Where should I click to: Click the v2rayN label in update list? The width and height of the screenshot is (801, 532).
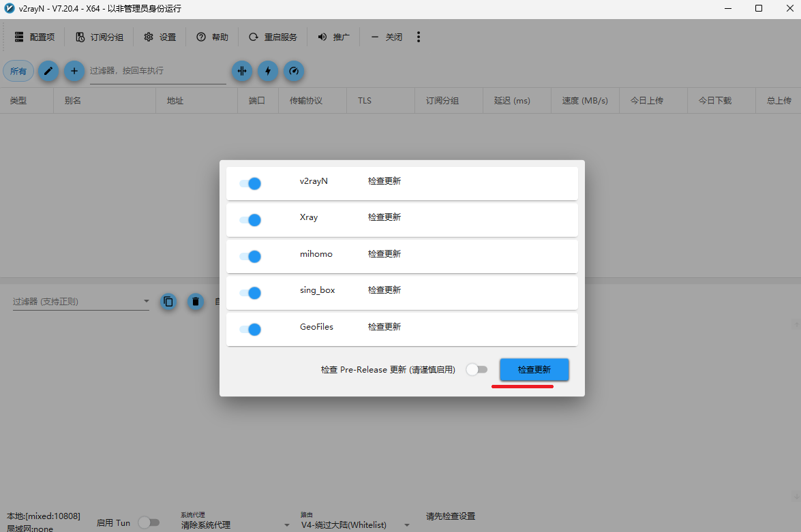click(314, 181)
